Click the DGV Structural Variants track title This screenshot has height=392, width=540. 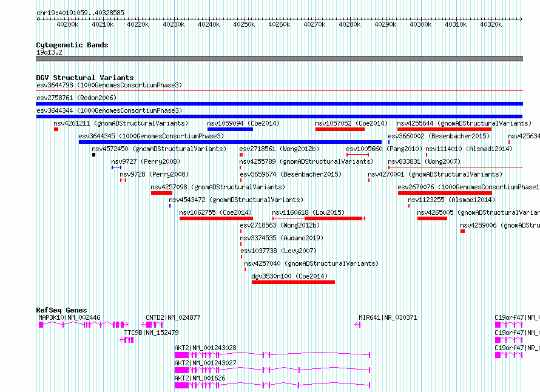tap(85, 78)
